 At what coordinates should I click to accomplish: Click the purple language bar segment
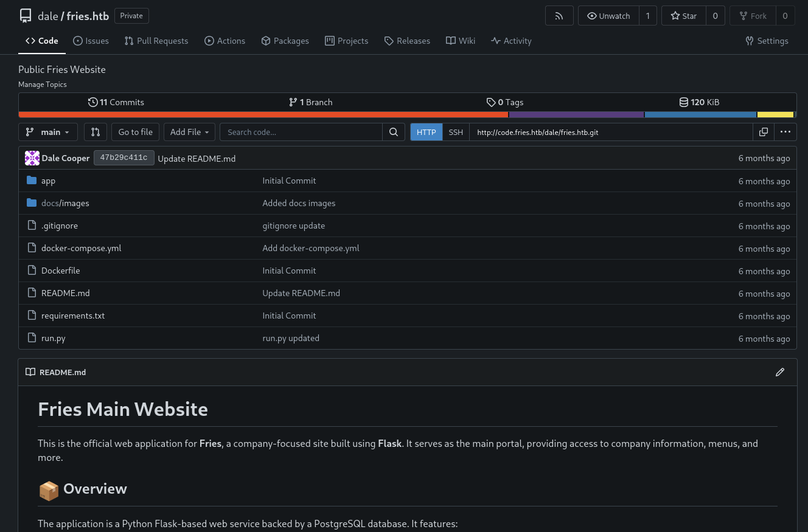pyautogui.click(x=576, y=114)
